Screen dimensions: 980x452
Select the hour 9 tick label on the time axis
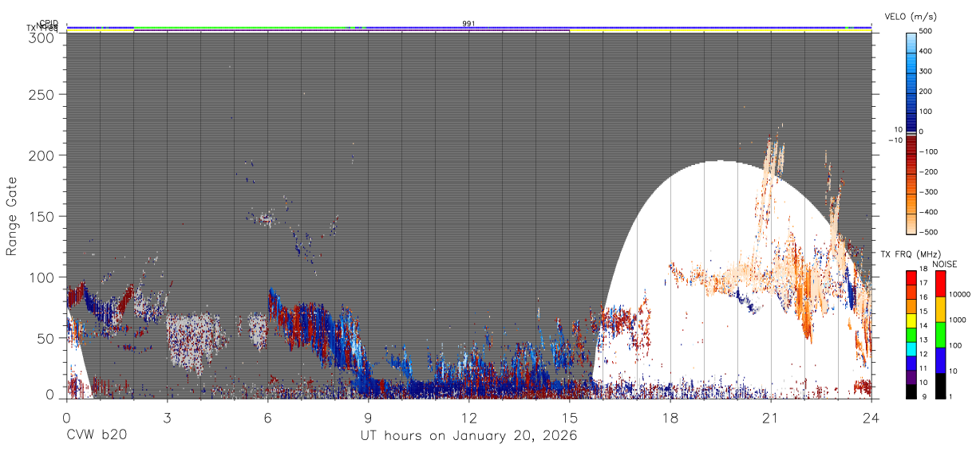tap(368, 417)
